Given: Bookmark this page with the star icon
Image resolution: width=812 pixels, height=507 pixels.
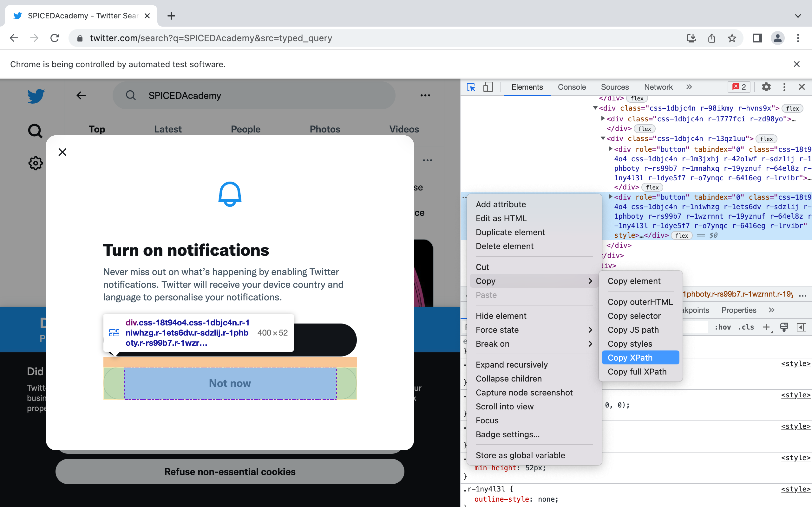Looking at the screenshot, I should point(732,38).
